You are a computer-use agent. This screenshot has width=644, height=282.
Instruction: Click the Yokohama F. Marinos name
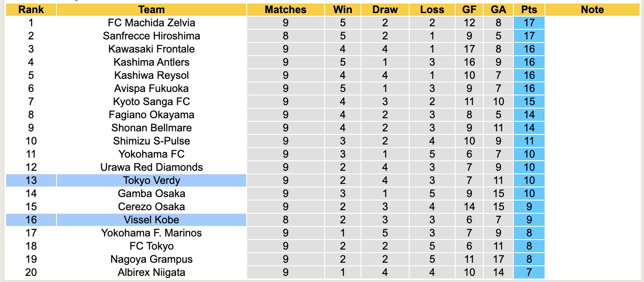(x=151, y=233)
